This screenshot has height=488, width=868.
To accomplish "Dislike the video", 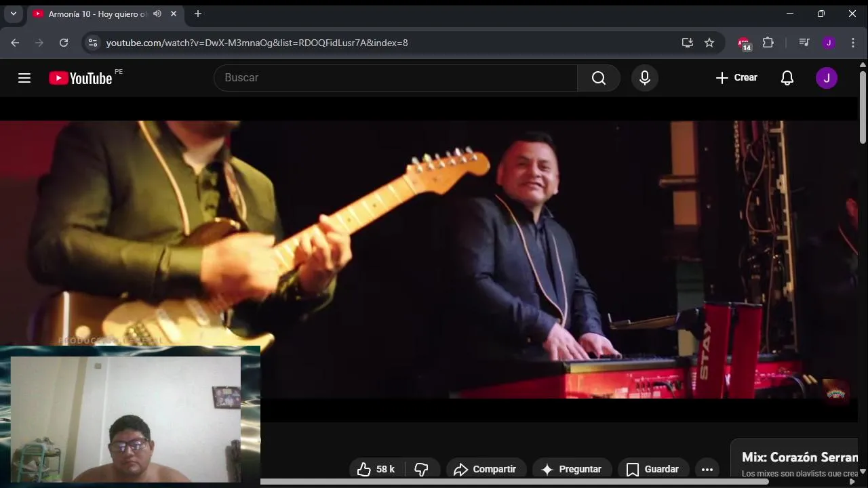I will click(422, 469).
